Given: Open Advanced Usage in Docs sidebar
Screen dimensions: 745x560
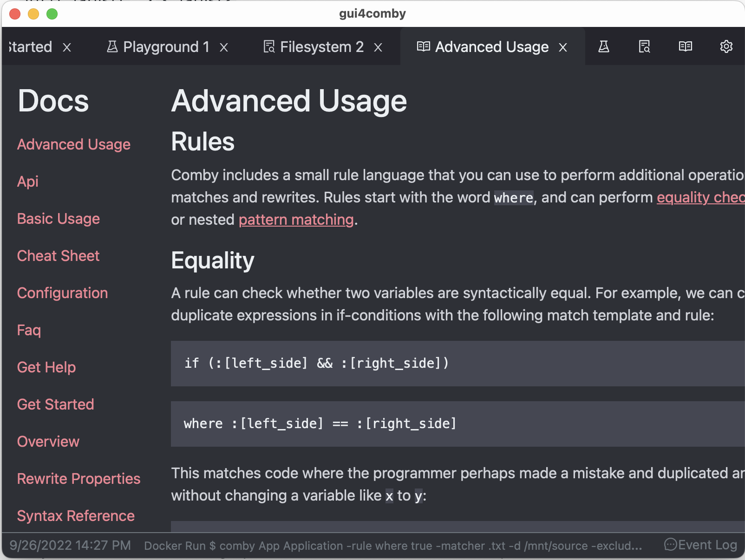Looking at the screenshot, I should tap(73, 144).
